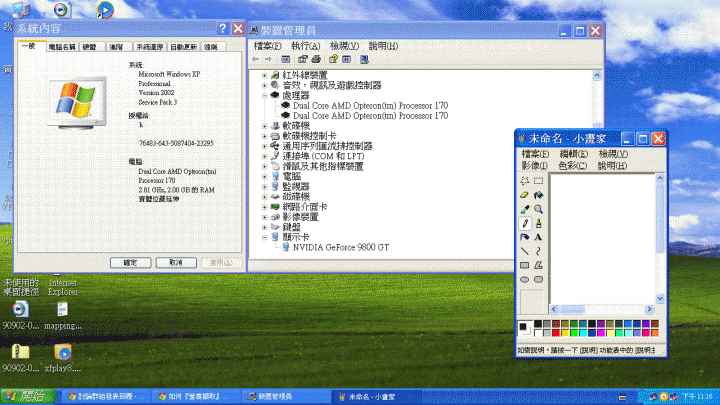Click the Help toolbar icon in Device Manager

tap(333, 59)
